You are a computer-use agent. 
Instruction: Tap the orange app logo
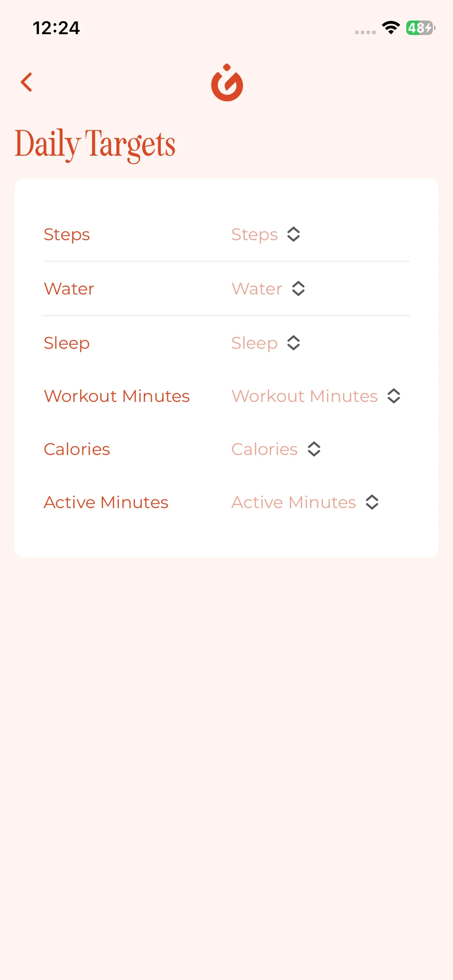click(227, 83)
